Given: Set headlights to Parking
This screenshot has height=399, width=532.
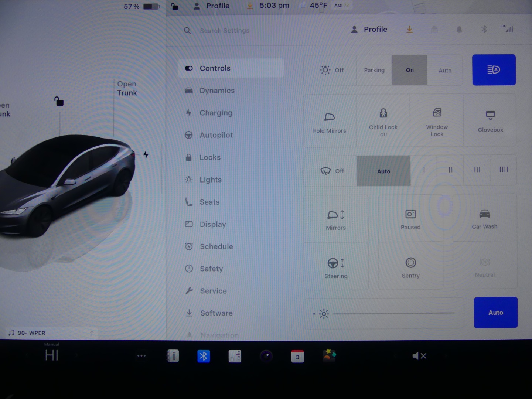Looking at the screenshot, I should pos(374,70).
